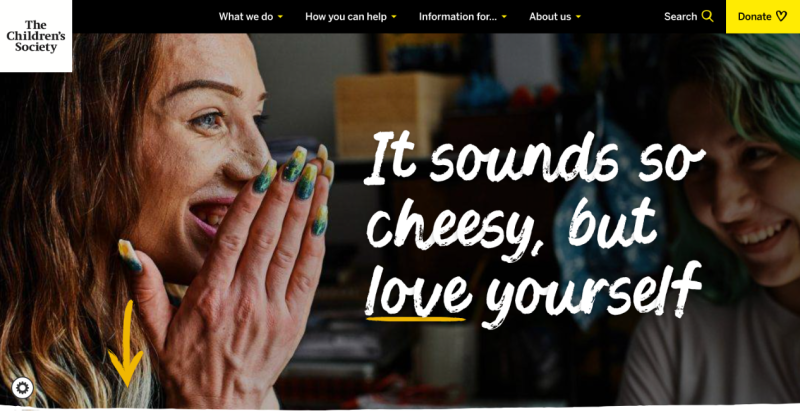The width and height of the screenshot is (800, 411).
Task: Click the yellow down arrow
Action: [126, 343]
